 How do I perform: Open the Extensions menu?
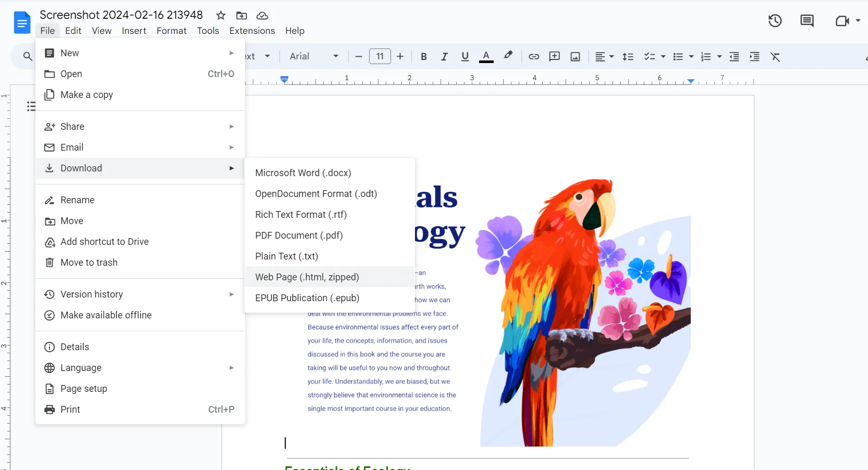click(252, 31)
